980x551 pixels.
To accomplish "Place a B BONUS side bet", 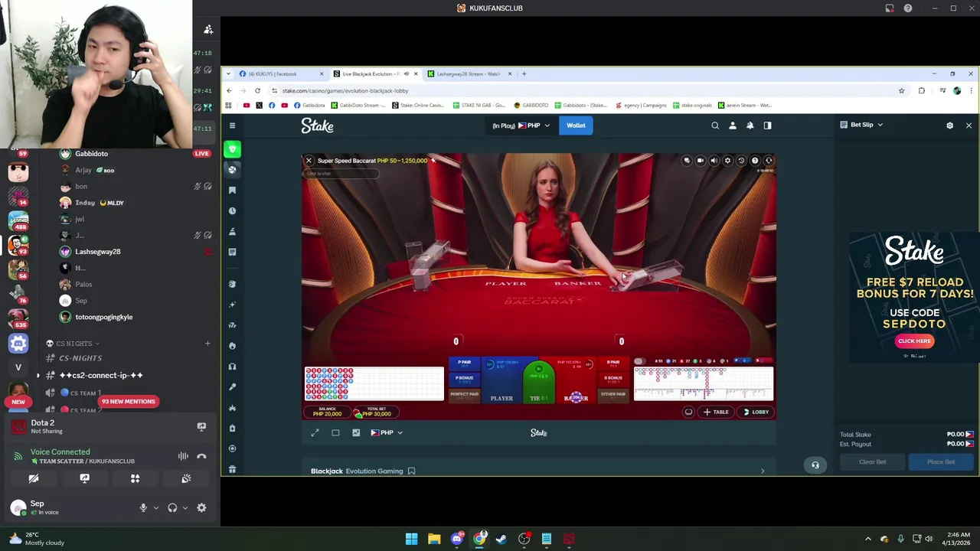I will 613,378.
